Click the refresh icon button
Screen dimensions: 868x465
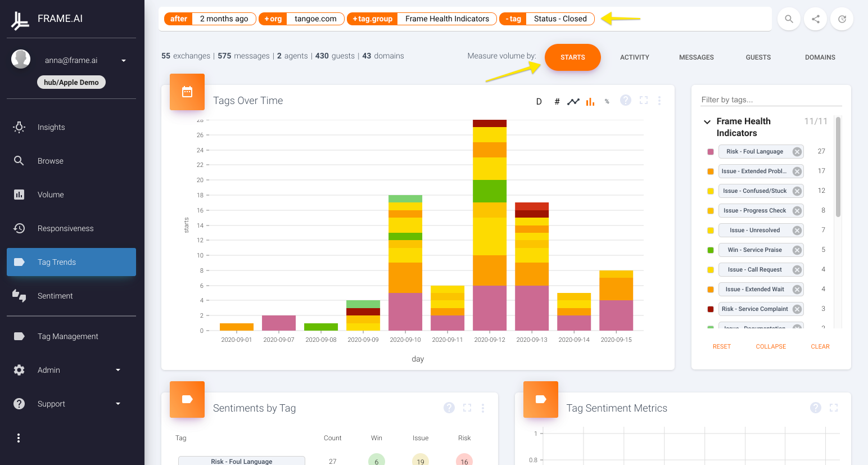coord(842,19)
